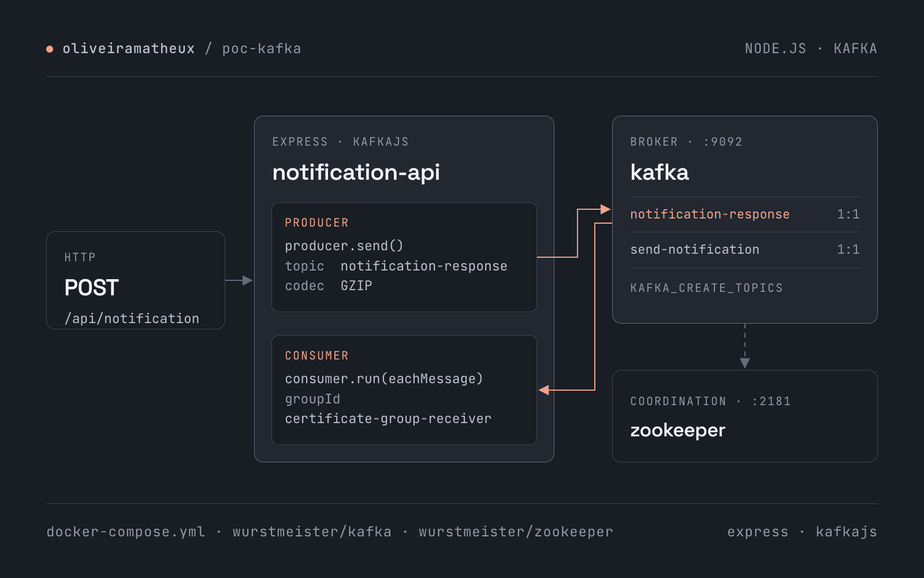Select the lowercase "kafkajs" footer text
This screenshot has width=924, height=578.
tap(847, 532)
